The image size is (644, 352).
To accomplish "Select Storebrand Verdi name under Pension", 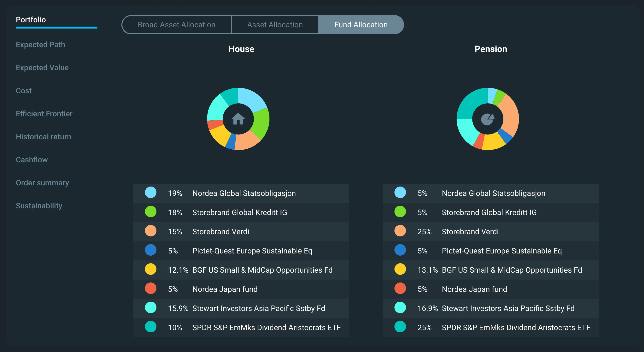I will click(470, 232).
